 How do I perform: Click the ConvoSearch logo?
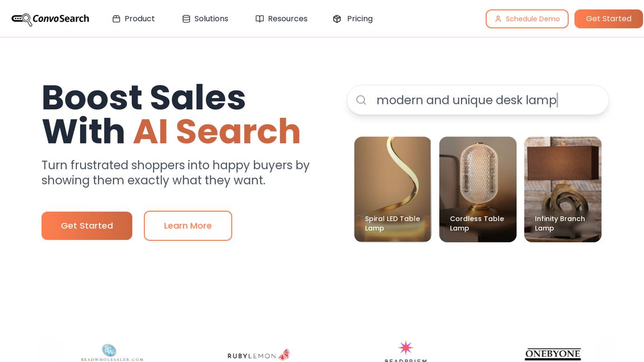coord(50,19)
